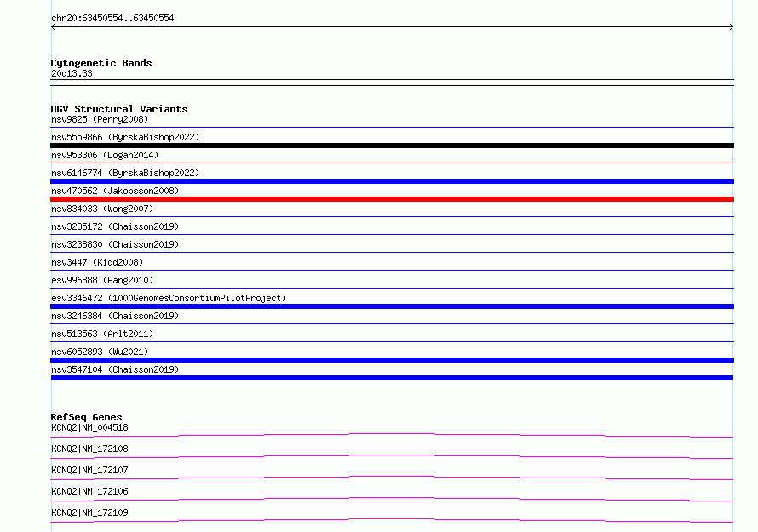Click the thick blue bar under nsv3547104

tap(392, 378)
